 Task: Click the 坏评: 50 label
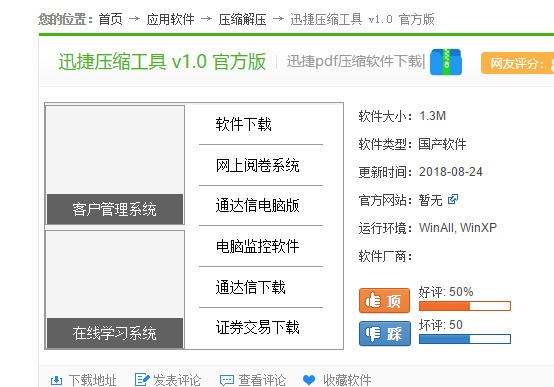441,325
